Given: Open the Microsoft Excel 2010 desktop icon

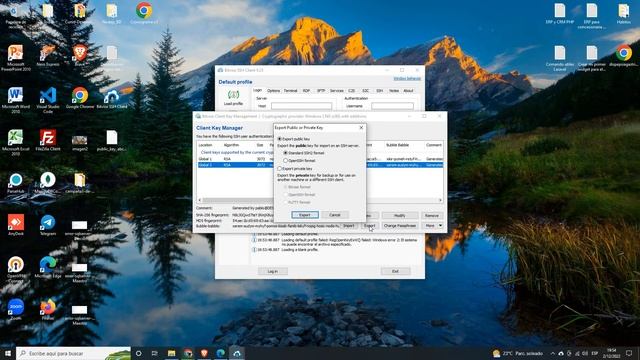Looking at the screenshot, I should pyautogui.click(x=16, y=142).
